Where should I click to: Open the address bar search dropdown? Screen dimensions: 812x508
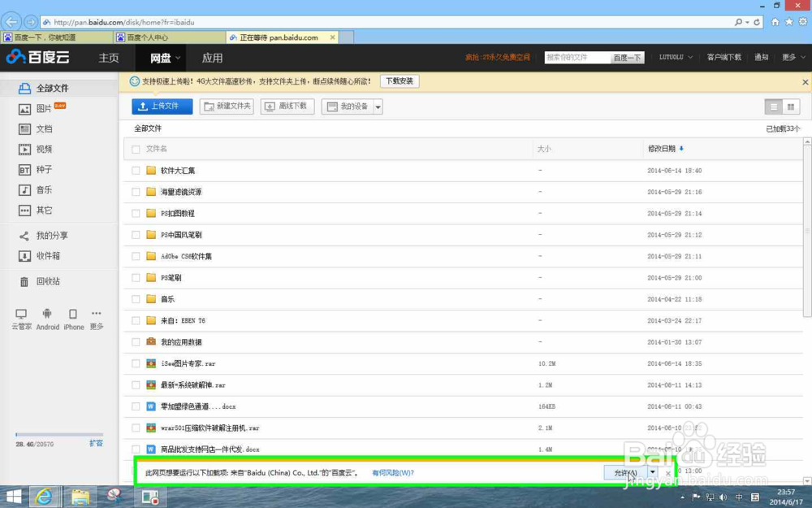point(747,22)
